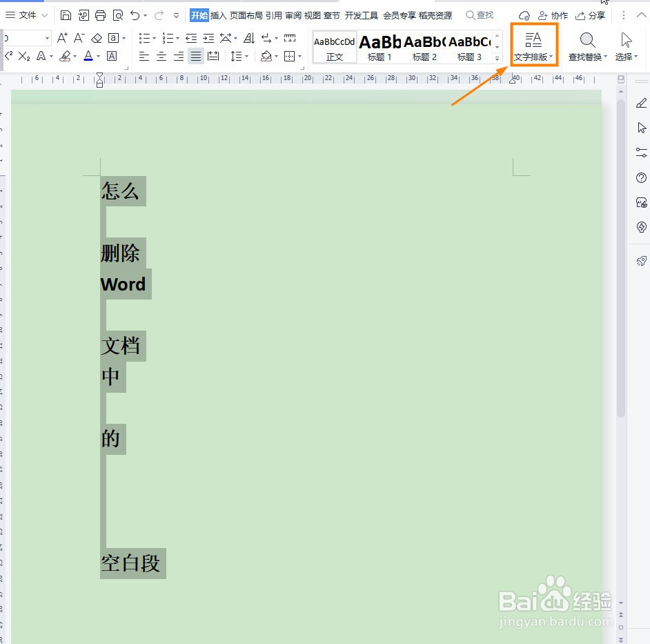
Task: Align text right
Action: (x=178, y=56)
